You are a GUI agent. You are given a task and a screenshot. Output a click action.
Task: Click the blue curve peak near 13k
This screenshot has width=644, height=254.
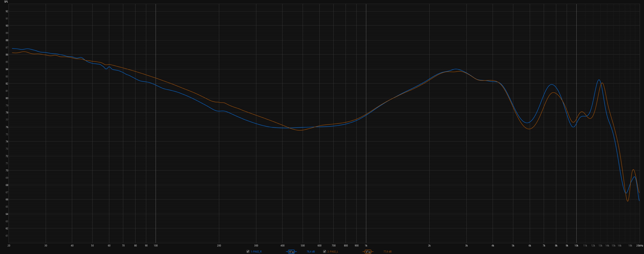pos(599,80)
